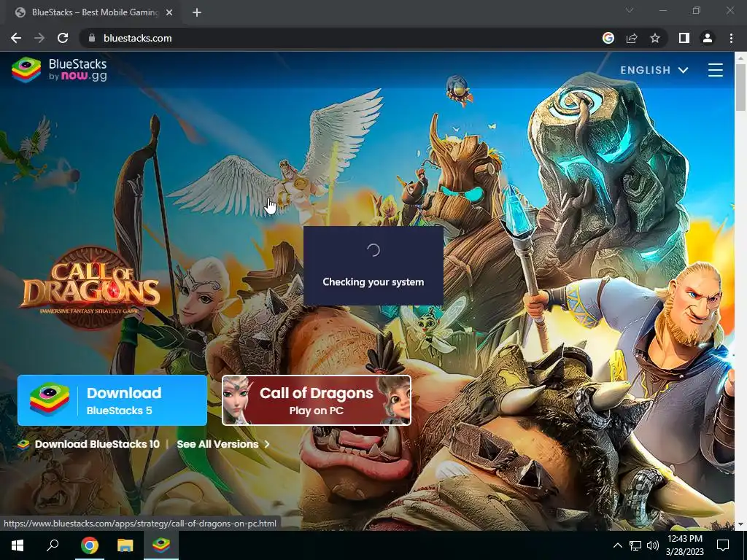Expand the ENGLISH language dropdown
The image size is (747, 560).
click(x=654, y=70)
